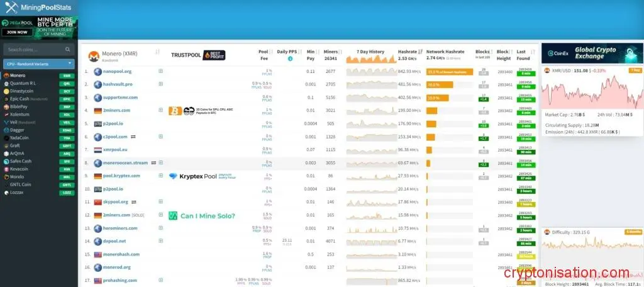644x287 pixels.
Task: Click the globe icon beside supportxmr.com
Action: click(x=97, y=98)
